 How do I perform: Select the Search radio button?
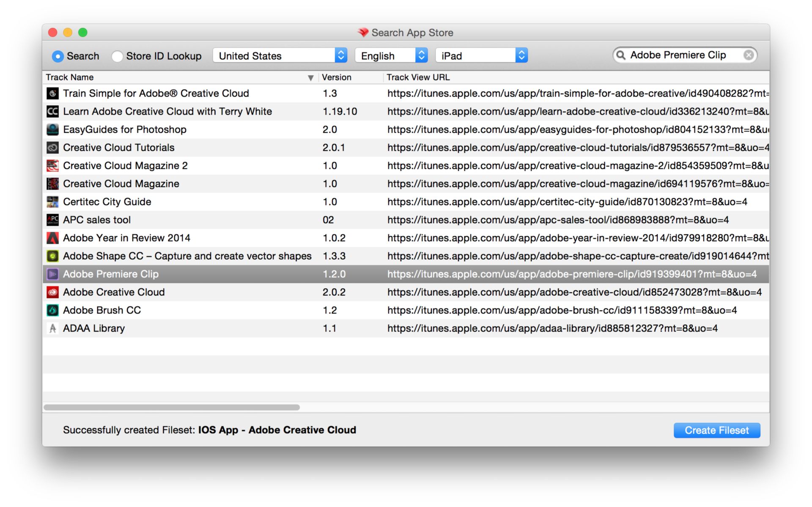[58, 56]
